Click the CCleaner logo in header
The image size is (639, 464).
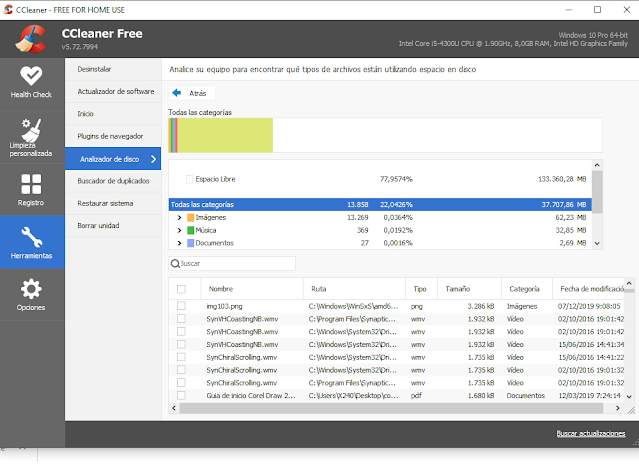[x=31, y=39]
